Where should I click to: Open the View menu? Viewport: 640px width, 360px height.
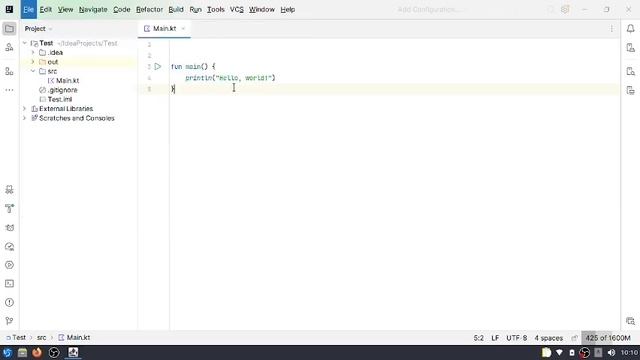click(65, 9)
